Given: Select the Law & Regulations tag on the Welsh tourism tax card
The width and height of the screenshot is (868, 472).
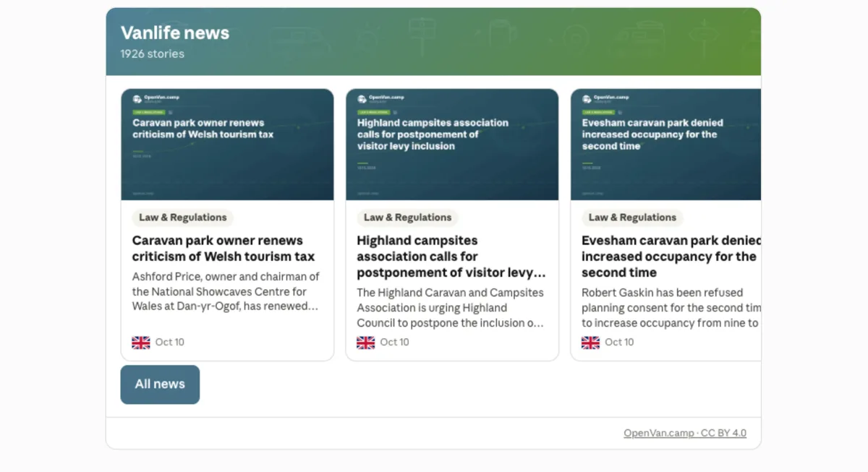Looking at the screenshot, I should tap(182, 218).
